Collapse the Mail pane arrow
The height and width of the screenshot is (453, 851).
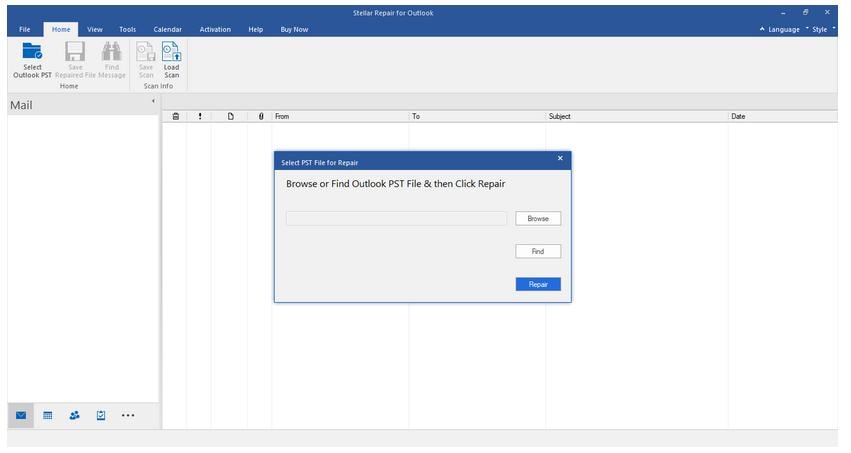153,101
